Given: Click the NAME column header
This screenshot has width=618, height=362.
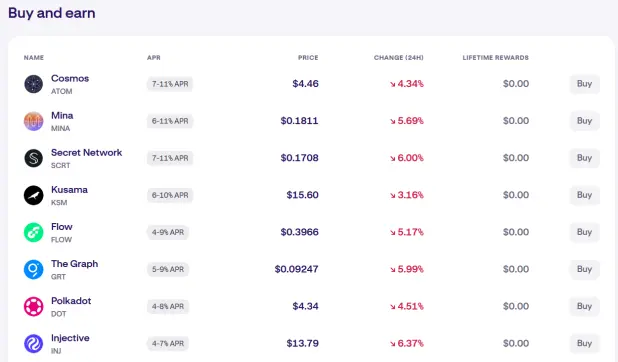Looking at the screenshot, I should click(x=34, y=58).
